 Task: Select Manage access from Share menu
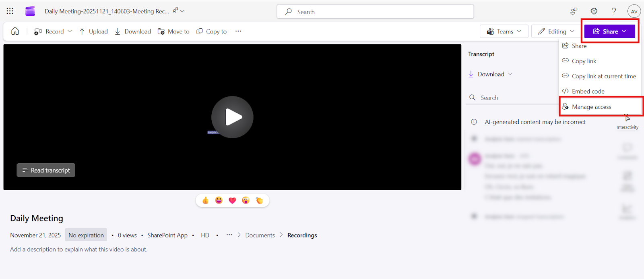[x=591, y=107]
